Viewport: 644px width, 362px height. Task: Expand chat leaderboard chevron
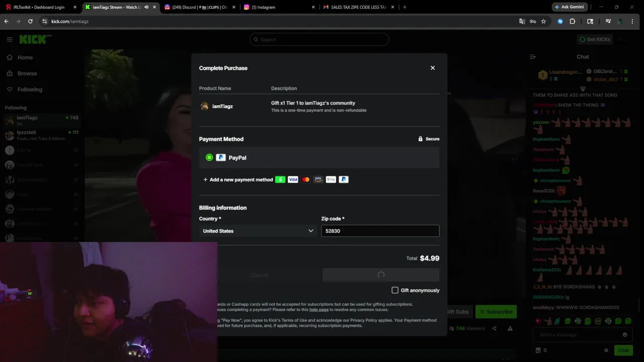[583, 88]
